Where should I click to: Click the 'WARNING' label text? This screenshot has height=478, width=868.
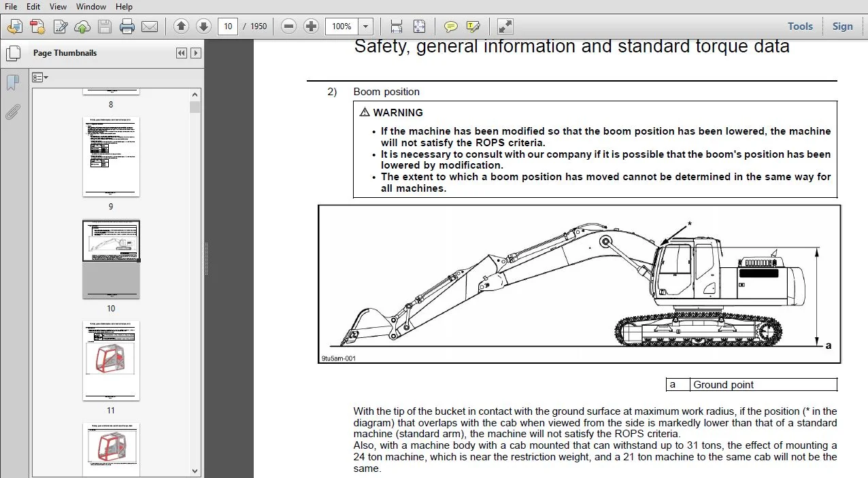[x=398, y=112]
